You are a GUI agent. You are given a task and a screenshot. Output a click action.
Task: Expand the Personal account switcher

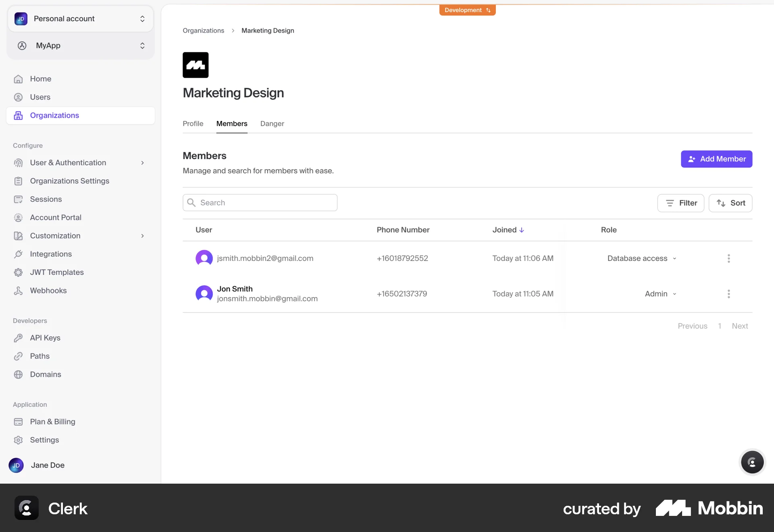[142, 19]
